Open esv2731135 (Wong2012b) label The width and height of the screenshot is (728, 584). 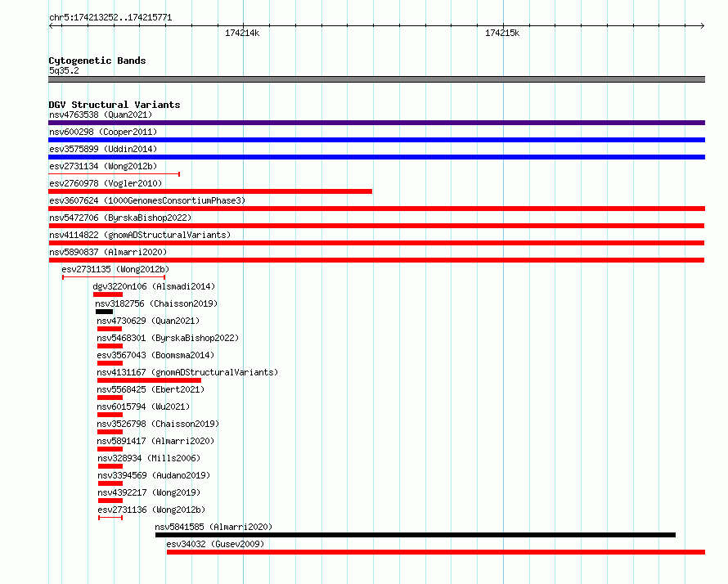pos(115,269)
